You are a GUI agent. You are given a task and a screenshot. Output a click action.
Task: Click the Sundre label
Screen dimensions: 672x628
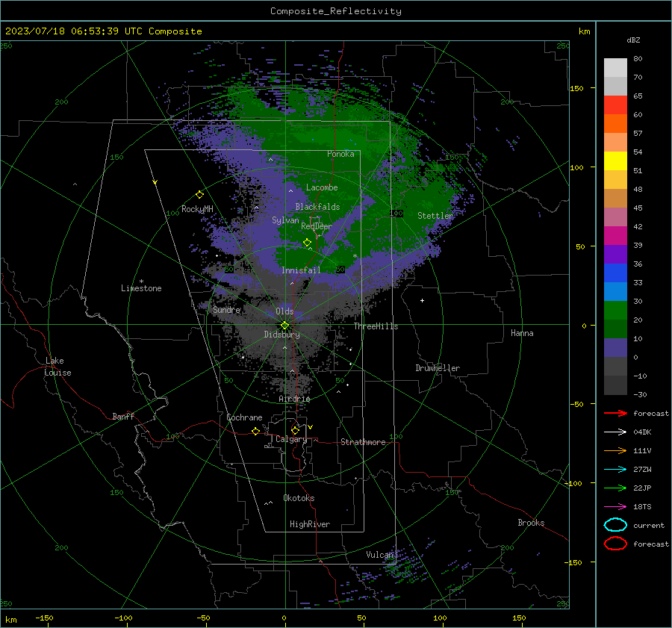227,309
